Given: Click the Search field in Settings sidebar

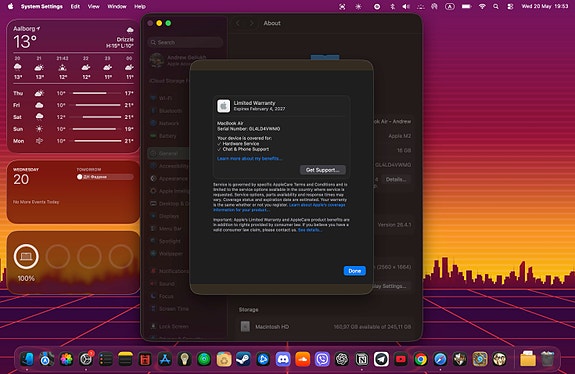Looking at the screenshot, I should click(x=185, y=43).
